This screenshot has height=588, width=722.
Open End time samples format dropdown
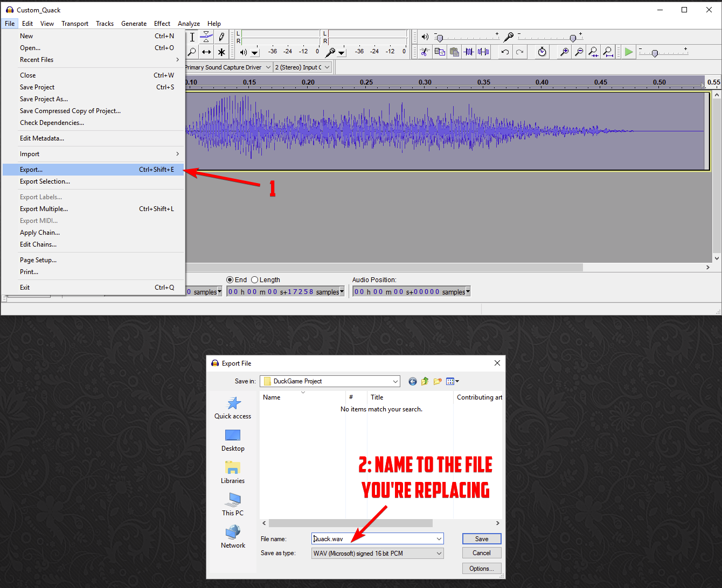(x=342, y=292)
